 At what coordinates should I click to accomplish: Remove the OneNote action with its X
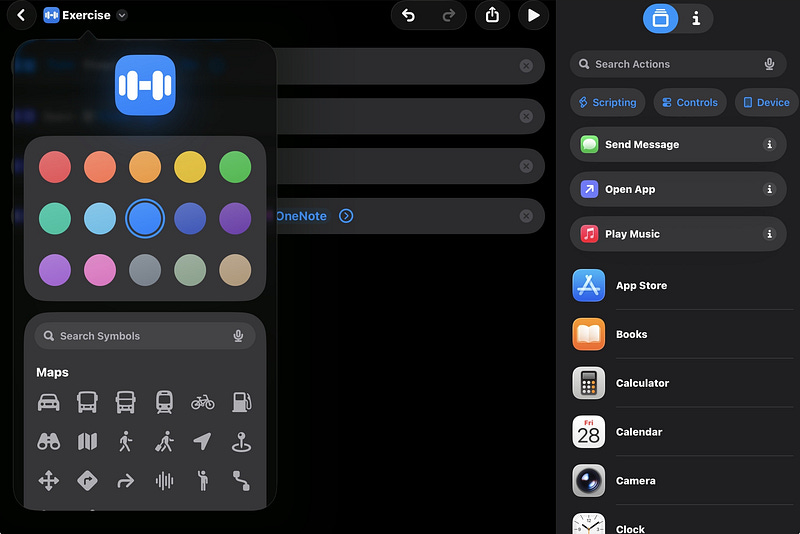[526, 216]
